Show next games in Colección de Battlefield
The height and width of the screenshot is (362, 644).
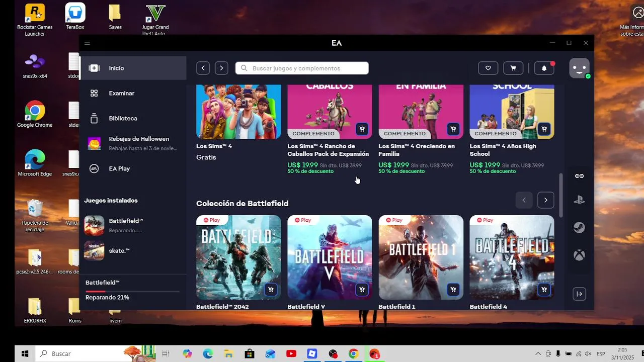click(545, 200)
